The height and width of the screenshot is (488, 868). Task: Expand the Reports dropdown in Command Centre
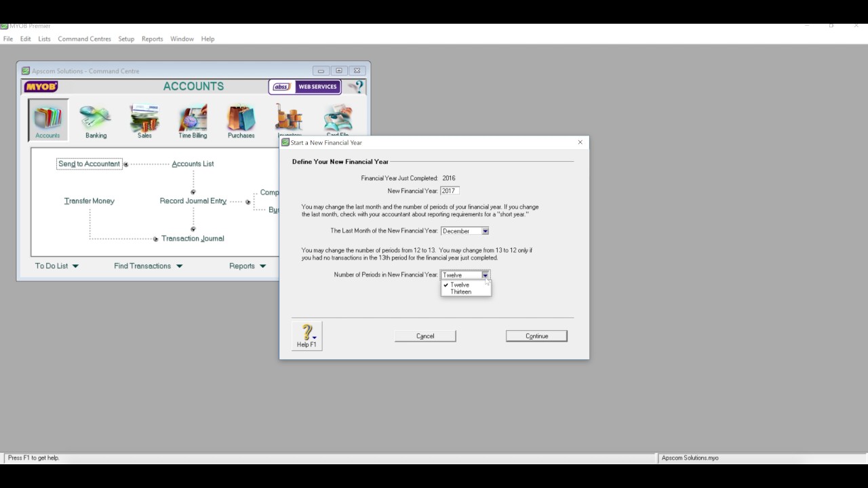click(248, 266)
